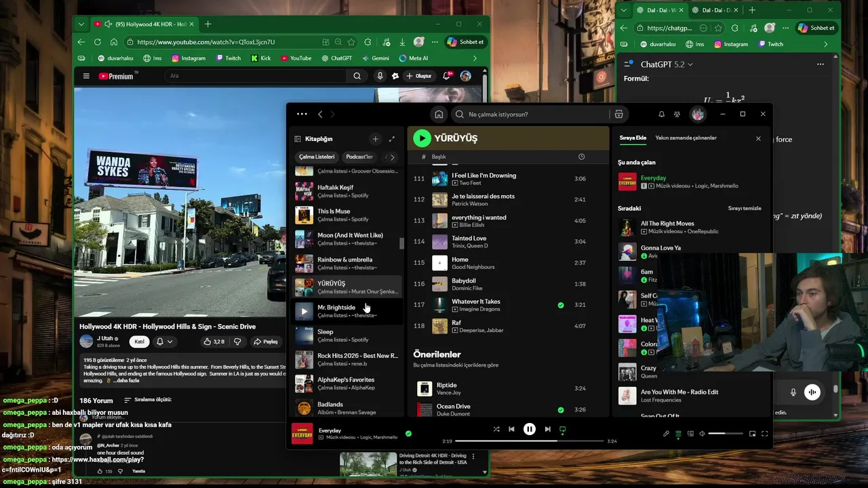Open Spotify Friend Activity icon
This screenshot has height=488, width=868.
(677, 115)
